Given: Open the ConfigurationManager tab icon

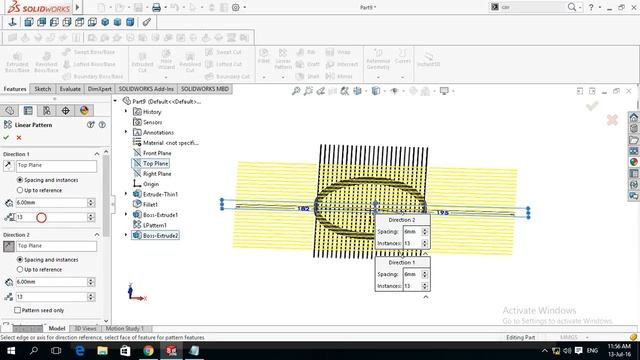Looking at the screenshot, I should [47, 111].
